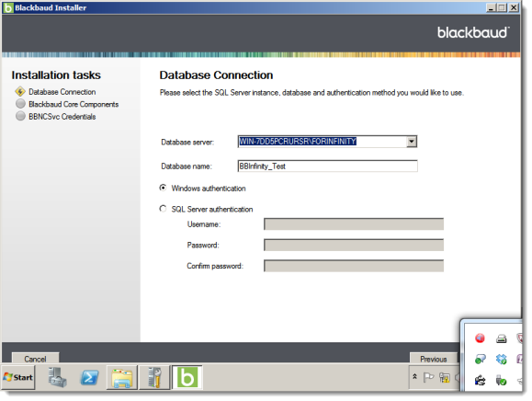Click the USB network connection tray icon
The width and height of the screenshot is (532, 401).
click(x=480, y=380)
